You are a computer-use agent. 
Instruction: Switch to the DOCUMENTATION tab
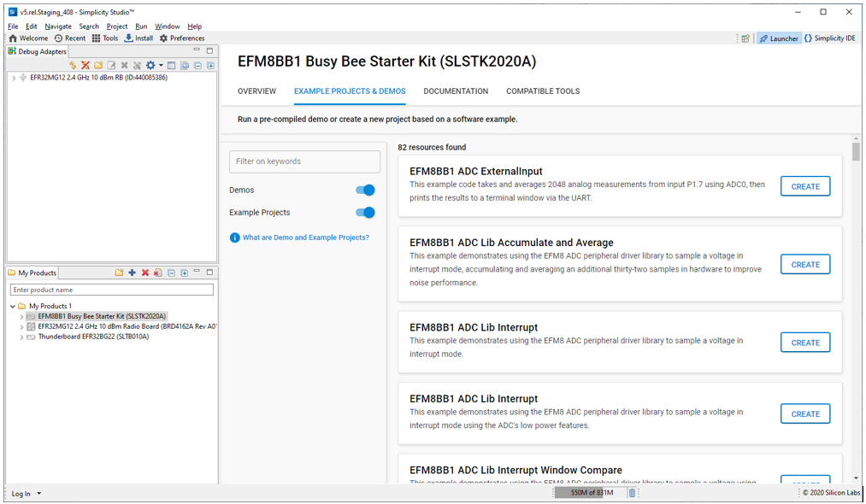click(x=456, y=91)
